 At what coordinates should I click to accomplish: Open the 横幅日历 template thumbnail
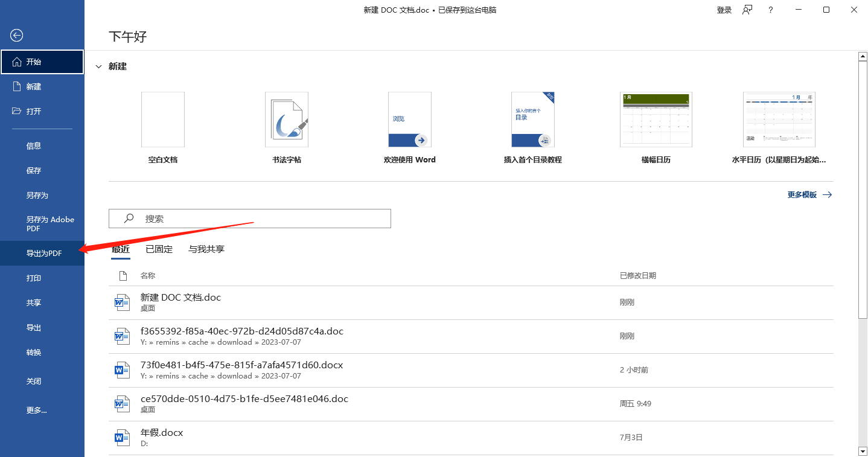(656, 120)
